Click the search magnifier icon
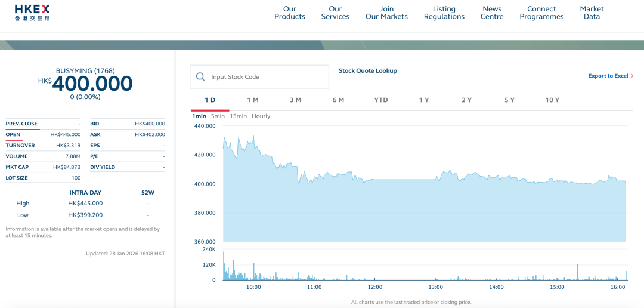 point(200,77)
